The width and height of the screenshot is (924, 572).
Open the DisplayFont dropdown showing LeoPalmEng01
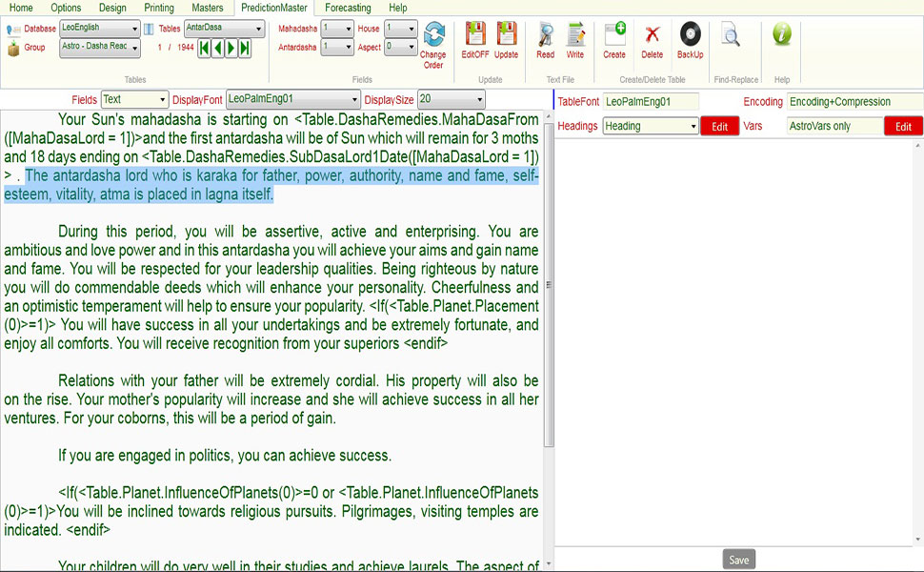pos(292,99)
